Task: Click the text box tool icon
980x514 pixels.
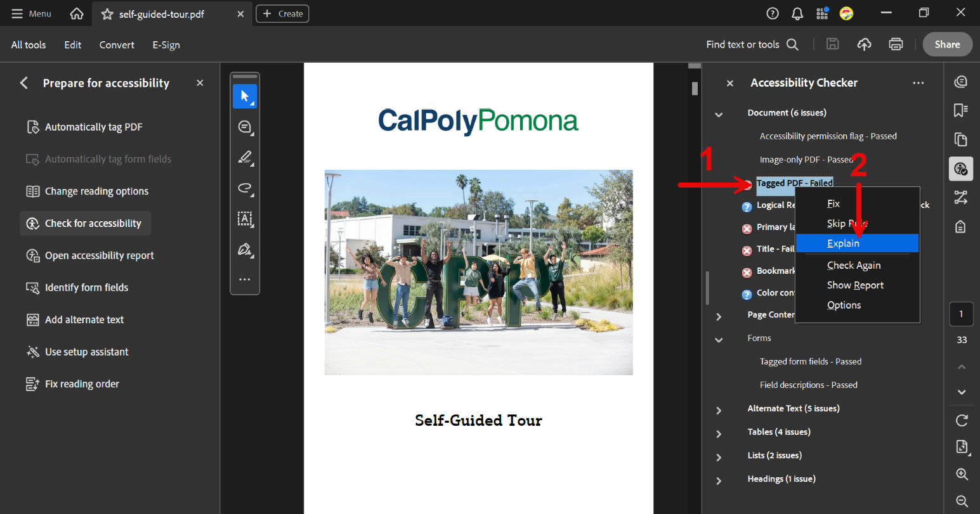Action: pyautogui.click(x=245, y=219)
